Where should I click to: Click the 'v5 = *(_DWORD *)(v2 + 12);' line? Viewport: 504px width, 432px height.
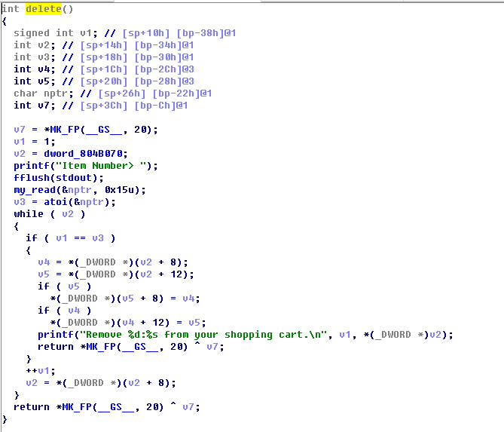coord(116,274)
